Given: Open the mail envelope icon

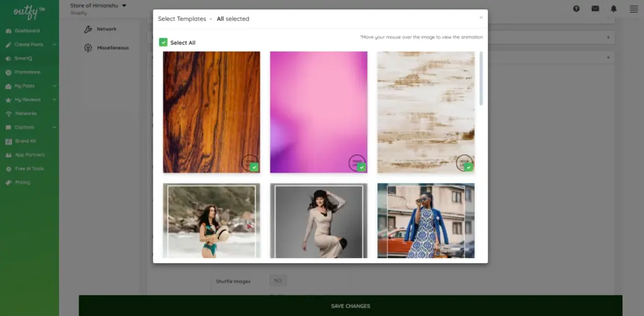Looking at the screenshot, I should 595,9.
